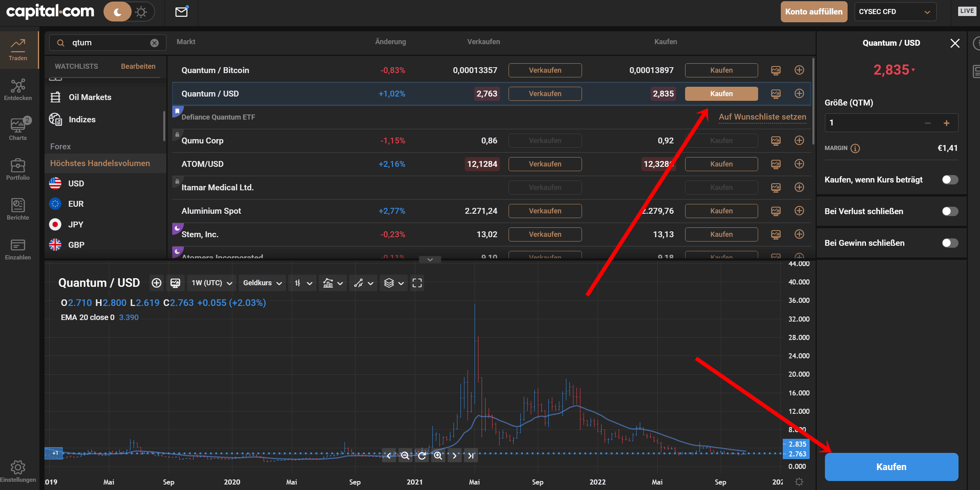The height and width of the screenshot is (490, 980).
Task: Open the Charts sidebar section
Action: [x=18, y=129]
